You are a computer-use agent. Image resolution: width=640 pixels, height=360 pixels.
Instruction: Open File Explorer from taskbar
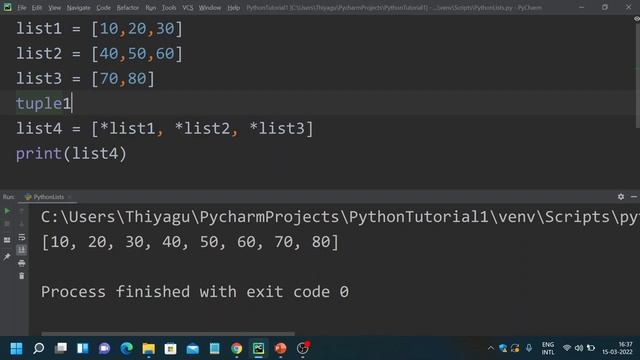tap(149, 348)
